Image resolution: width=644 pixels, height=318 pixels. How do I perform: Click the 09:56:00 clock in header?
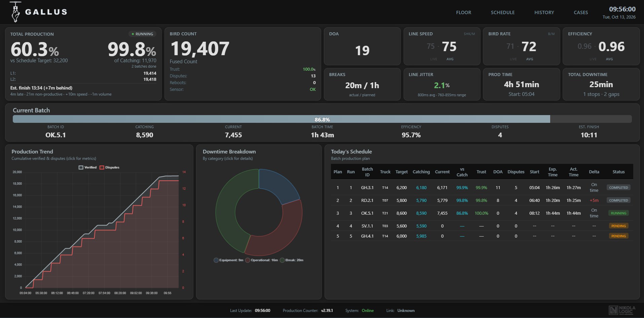tap(622, 9)
